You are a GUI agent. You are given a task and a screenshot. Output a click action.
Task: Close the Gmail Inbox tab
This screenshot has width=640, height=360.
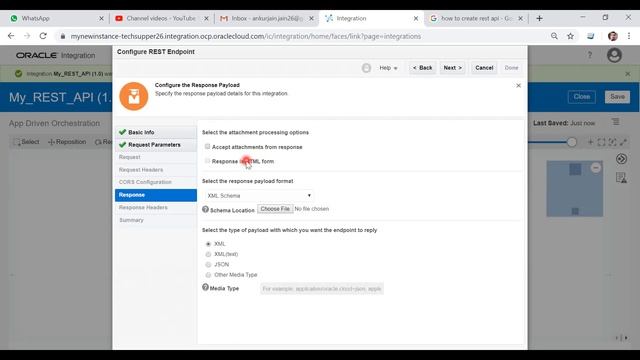[311, 18]
